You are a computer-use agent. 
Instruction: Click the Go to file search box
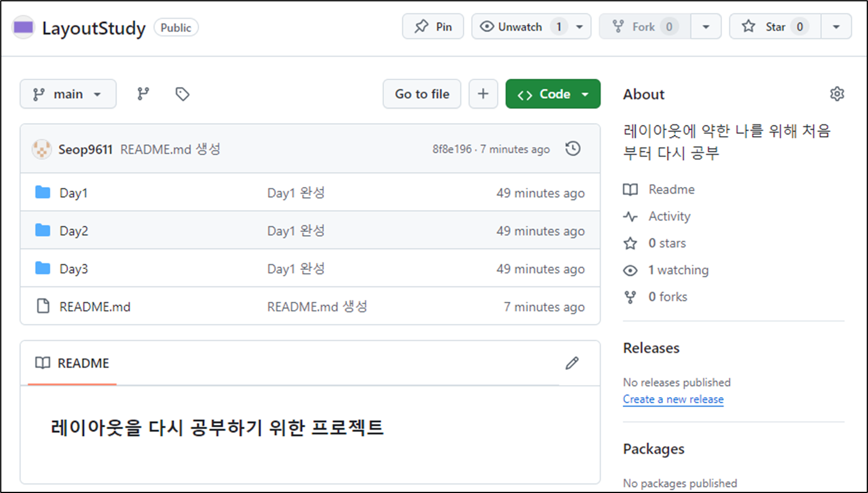point(422,94)
